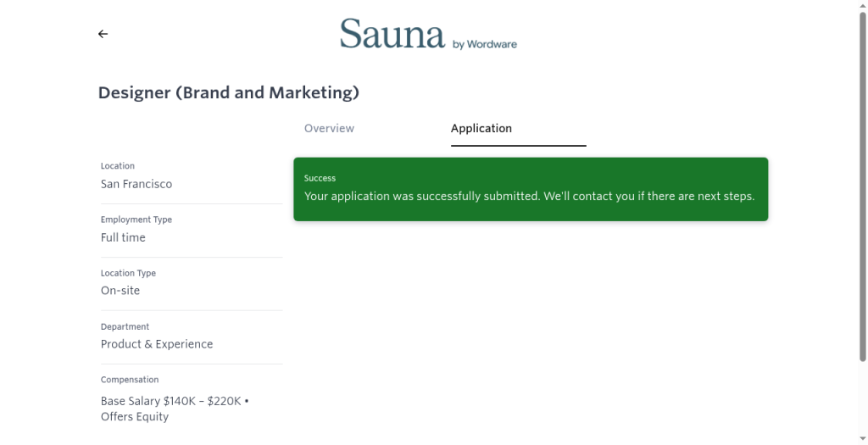Click the vertical scrollbar thumb
The image size is (868, 445).
pyautogui.click(x=862, y=187)
